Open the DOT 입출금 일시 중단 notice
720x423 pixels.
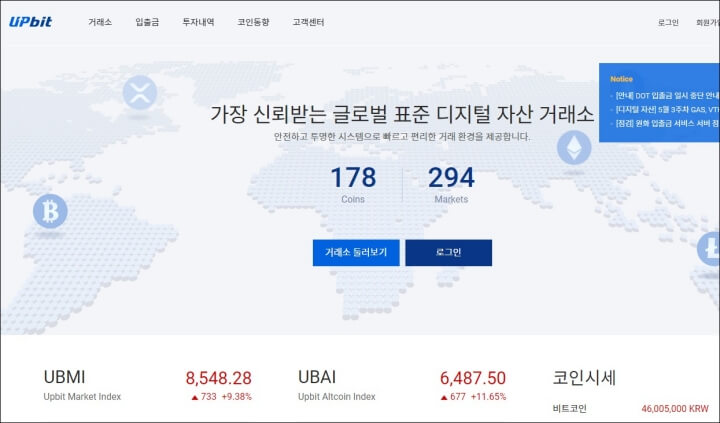point(665,96)
